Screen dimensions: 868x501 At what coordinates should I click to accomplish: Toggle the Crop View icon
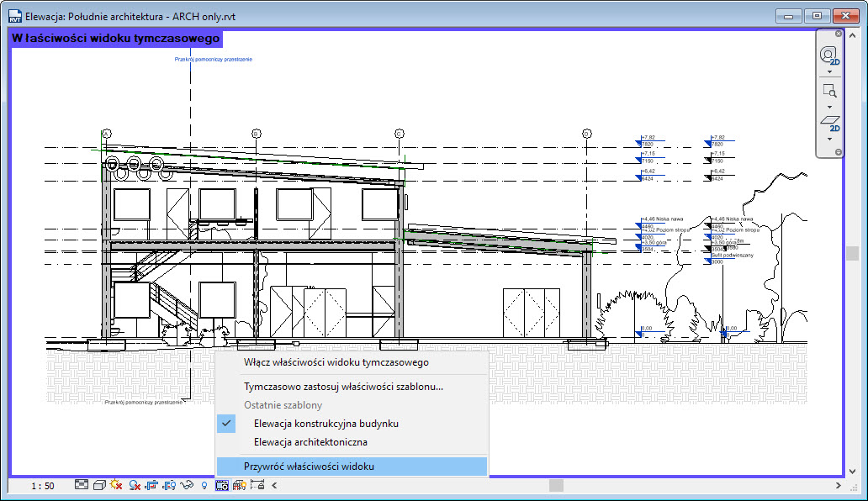point(152,485)
